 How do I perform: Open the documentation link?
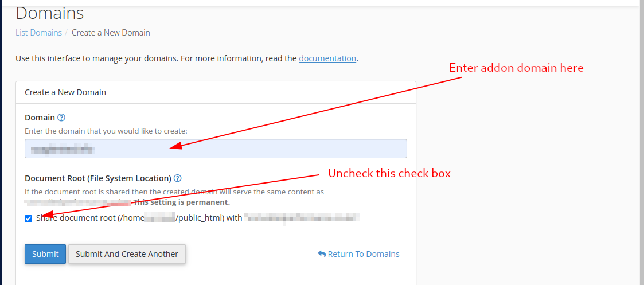[327, 58]
